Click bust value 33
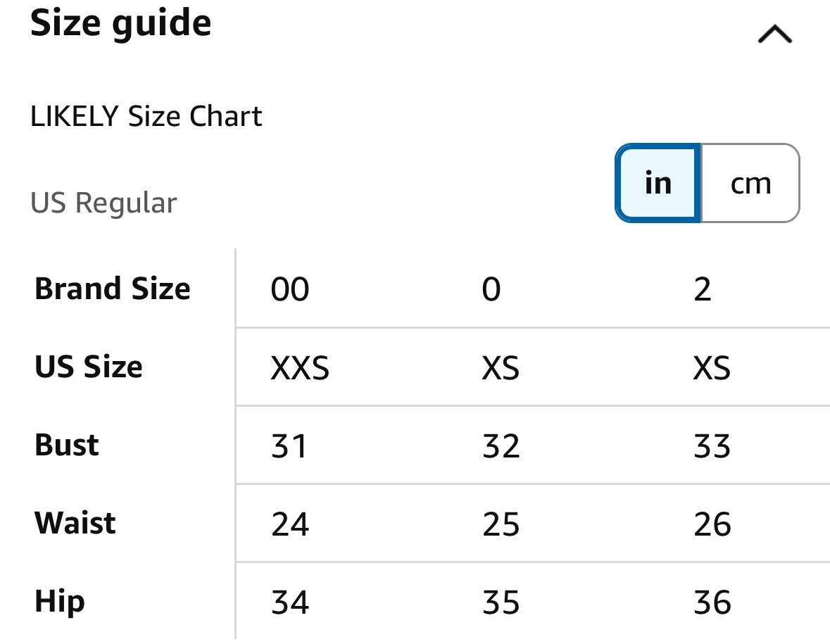This screenshot has width=830, height=644. tap(712, 446)
